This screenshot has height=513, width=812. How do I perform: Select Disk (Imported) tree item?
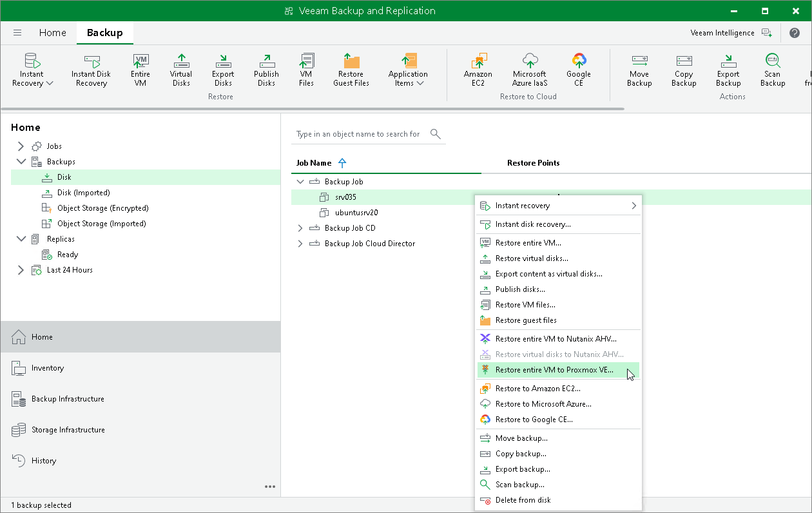point(83,193)
